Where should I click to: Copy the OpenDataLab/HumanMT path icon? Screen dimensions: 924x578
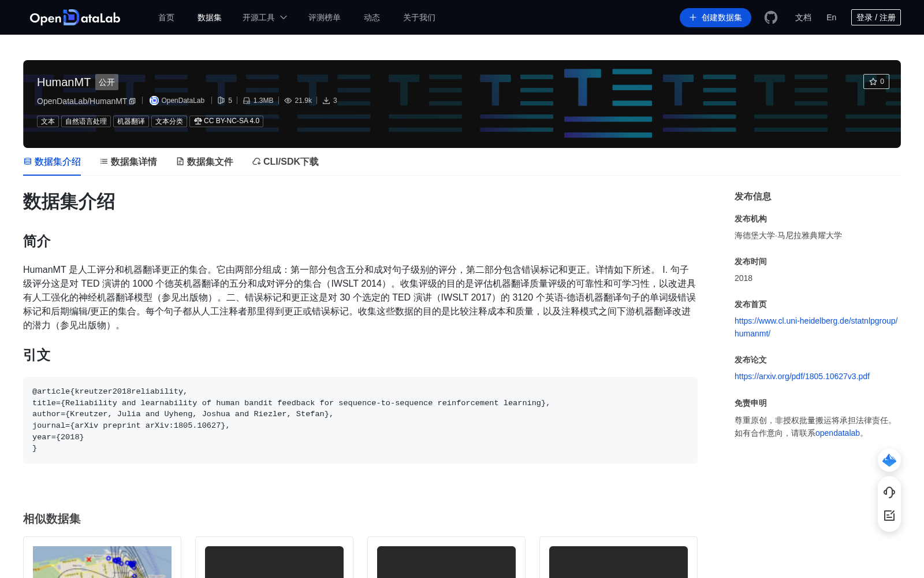click(132, 101)
